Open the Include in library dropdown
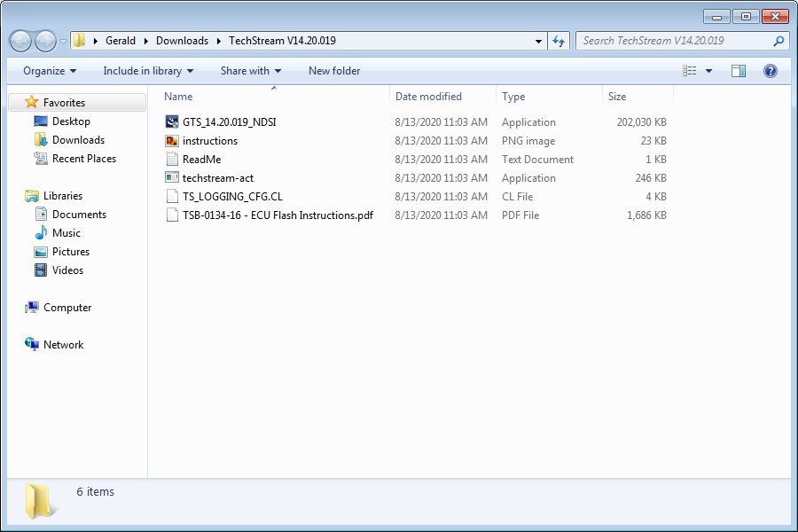The image size is (798, 532). [148, 71]
